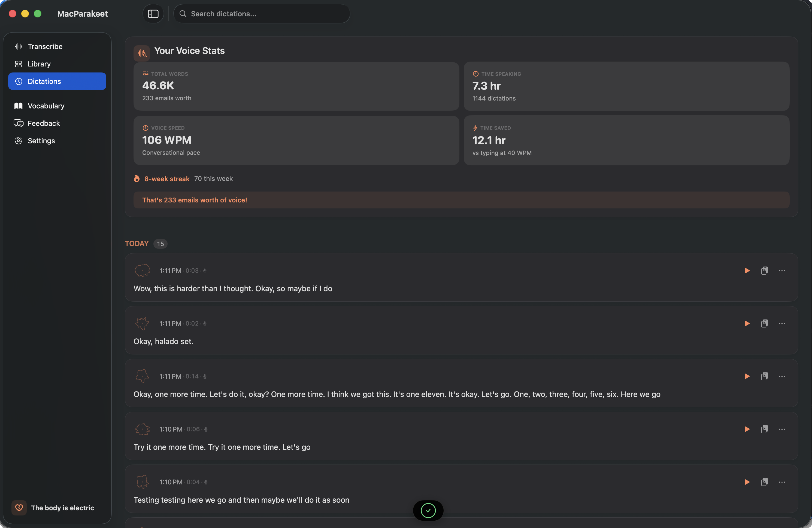Play the 'Okay, halado set.' dictation
Image resolution: width=812 pixels, height=528 pixels.
pyautogui.click(x=747, y=323)
